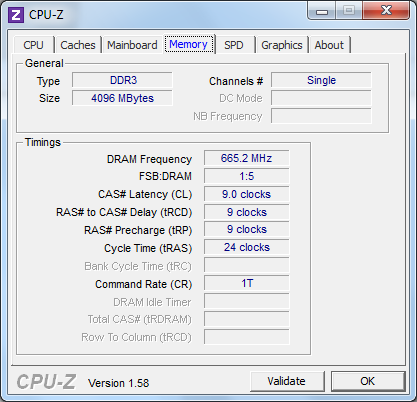Image resolution: width=417 pixels, height=402 pixels.
Task: Click the DRAM Frequency value 665.2 MHz
Action: 247,158
